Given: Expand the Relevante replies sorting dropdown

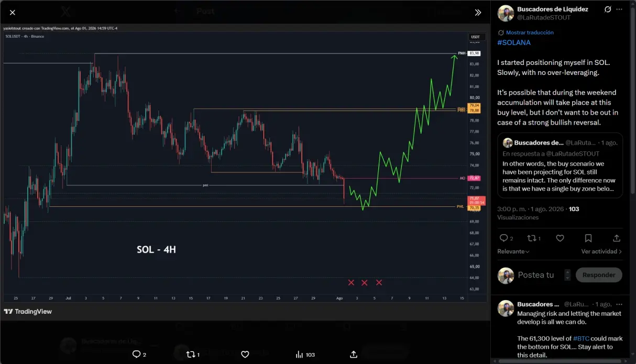Looking at the screenshot, I should tap(513, 251).
